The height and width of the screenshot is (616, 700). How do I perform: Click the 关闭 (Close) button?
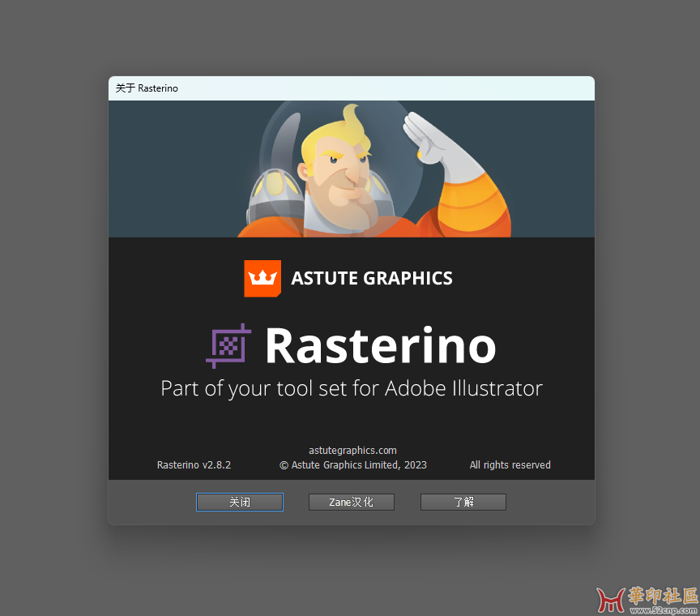point(240,502)
